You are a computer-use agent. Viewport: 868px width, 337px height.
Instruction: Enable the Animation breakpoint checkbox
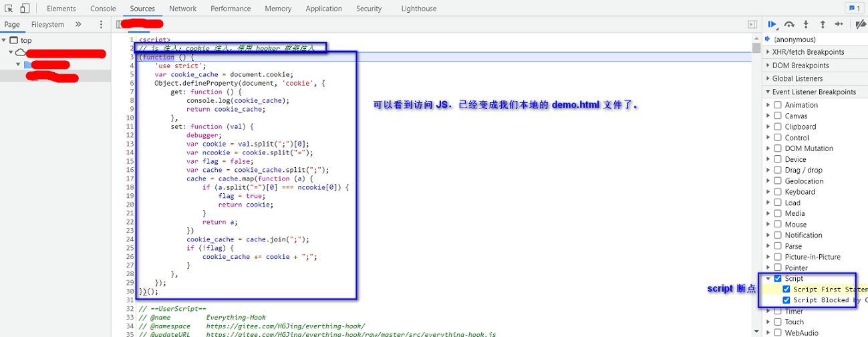778,105
